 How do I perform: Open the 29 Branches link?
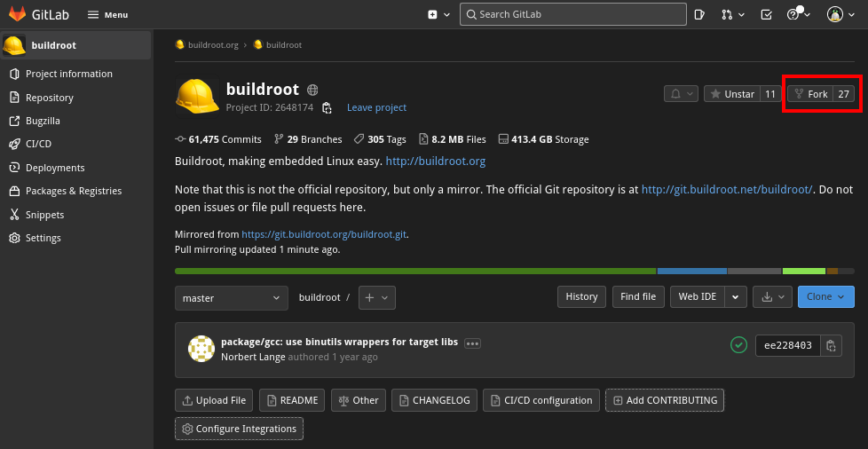pyautogui.click(x=308, y=139)
